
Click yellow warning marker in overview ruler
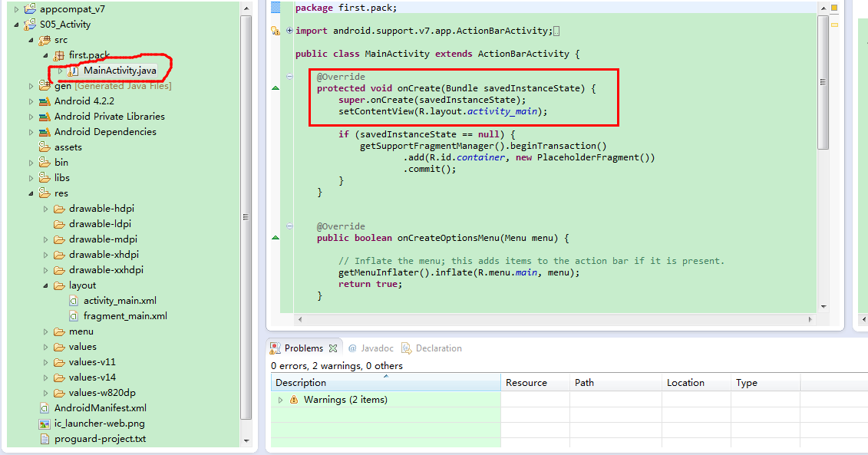point(834,25)
